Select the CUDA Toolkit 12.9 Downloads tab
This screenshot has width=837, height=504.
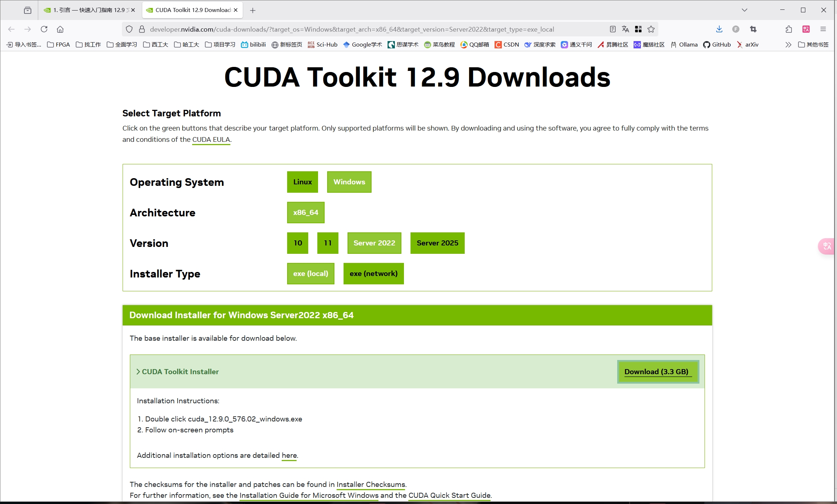pos(193,10)
